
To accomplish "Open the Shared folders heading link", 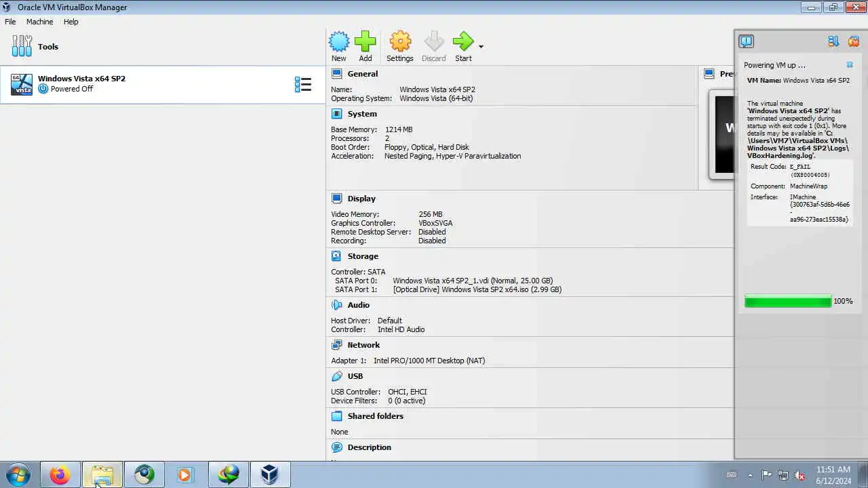I will coord(376,416).
